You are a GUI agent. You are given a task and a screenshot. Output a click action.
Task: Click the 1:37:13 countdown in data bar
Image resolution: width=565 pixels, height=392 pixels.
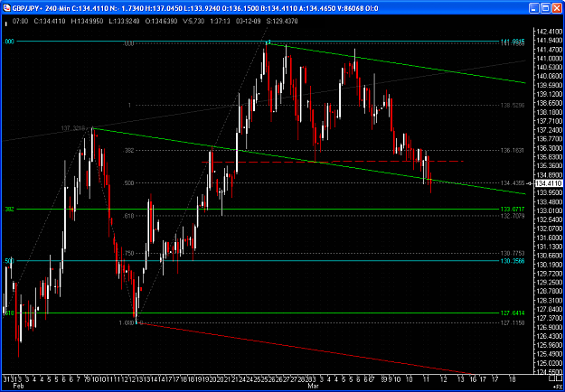pos(221,22)
